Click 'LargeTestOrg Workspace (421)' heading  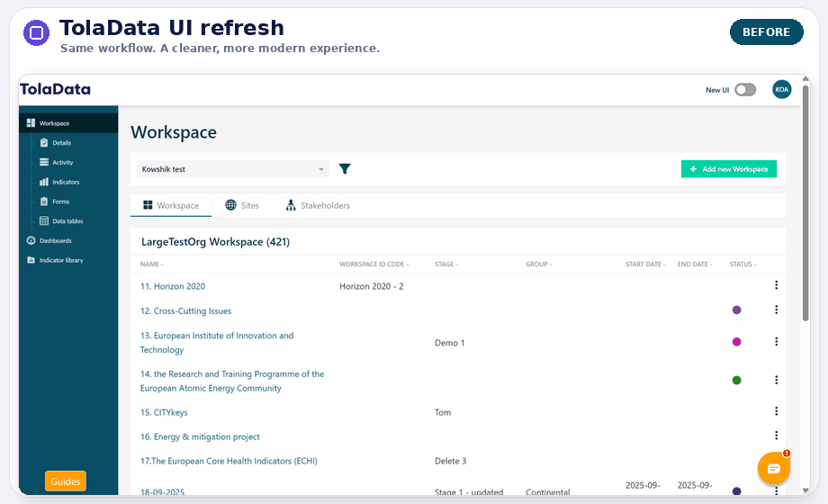point(215,242)
